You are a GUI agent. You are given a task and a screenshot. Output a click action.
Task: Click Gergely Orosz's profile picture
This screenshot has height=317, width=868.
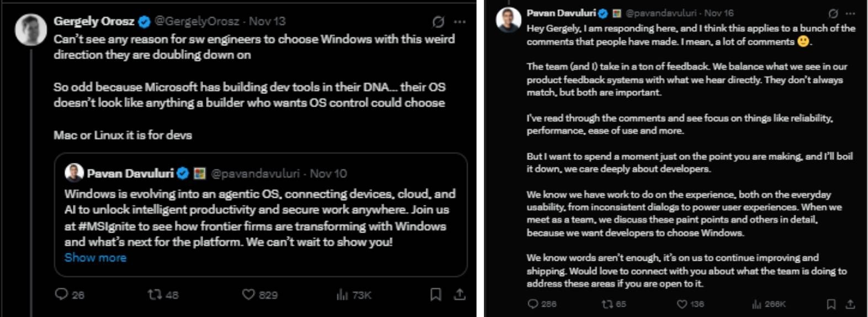point(30,29)
